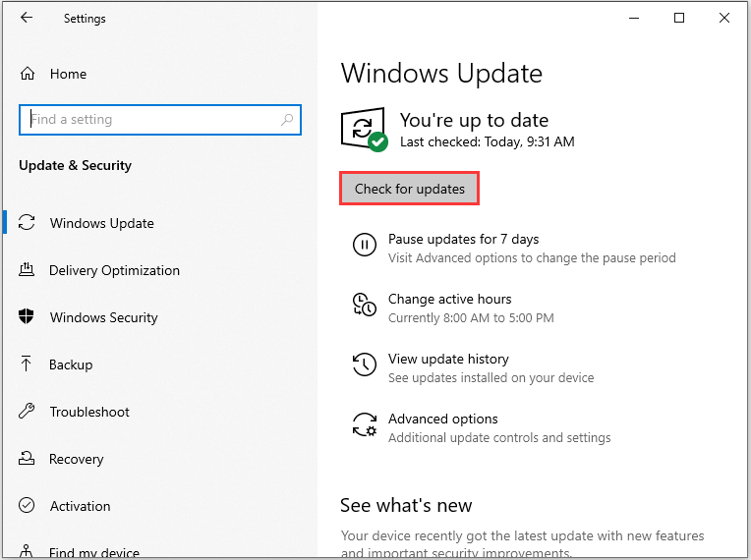Screen dimensions: 751x560
Task: Click the magnifier search icon
Action: pos(287,120)
